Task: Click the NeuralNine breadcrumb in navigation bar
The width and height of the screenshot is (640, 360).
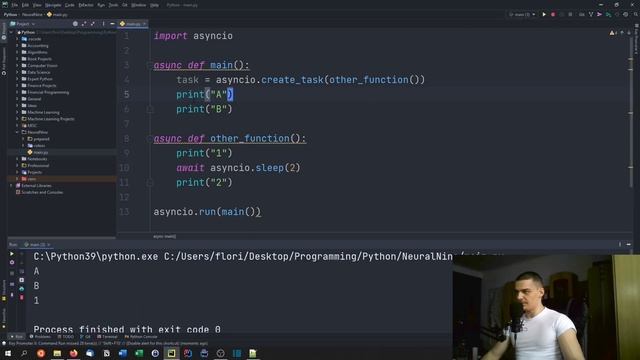Action: pyautogui.click(x=32, y=14)
